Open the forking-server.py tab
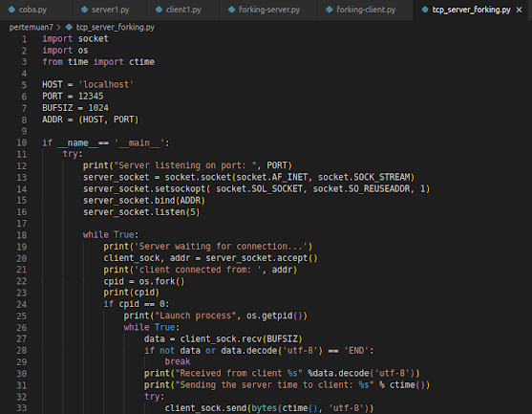Screen dimensions: 532x414 268,10
